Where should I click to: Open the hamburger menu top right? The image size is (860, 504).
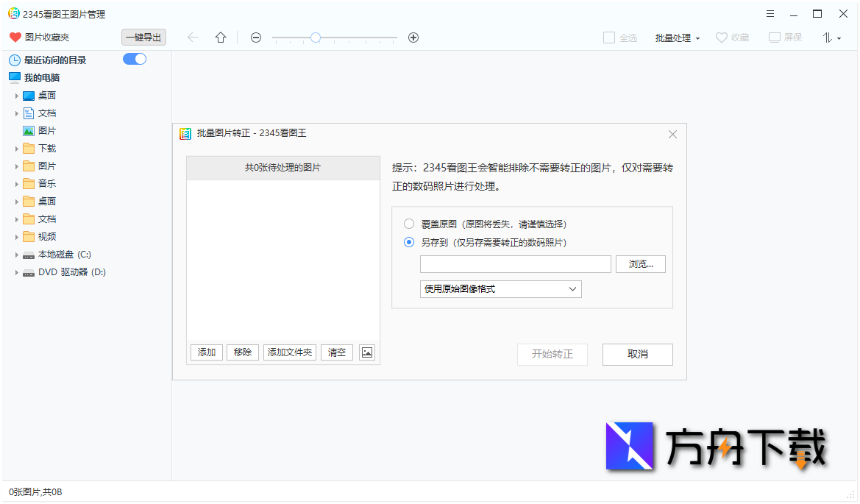(x=770, y=13)
